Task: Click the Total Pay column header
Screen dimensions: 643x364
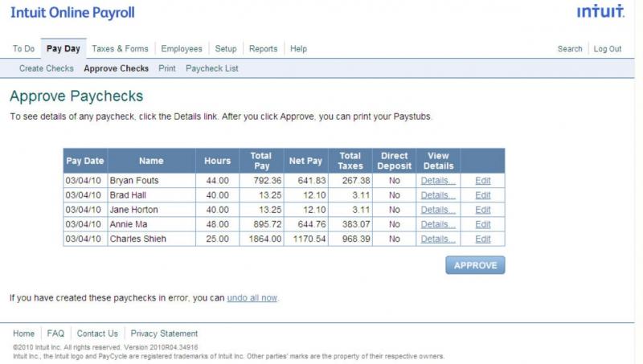Action: tap(261, 161)
